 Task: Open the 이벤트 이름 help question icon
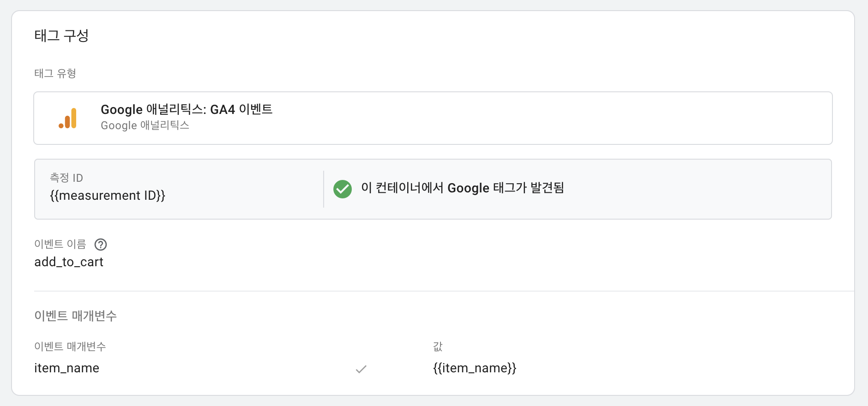pos(101,245)
